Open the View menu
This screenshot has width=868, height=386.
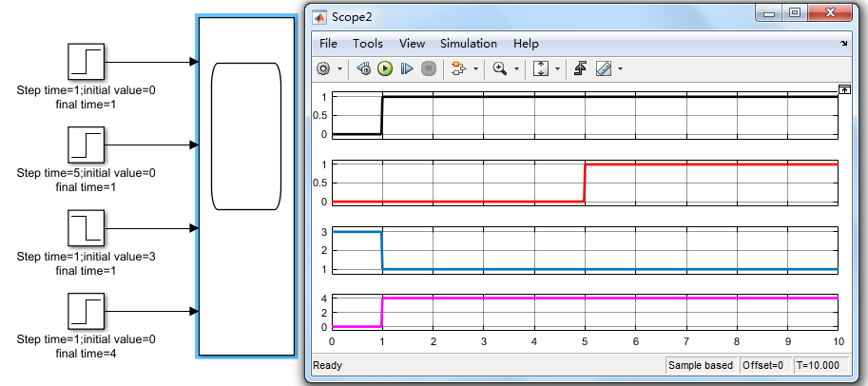tap(412, 43)
